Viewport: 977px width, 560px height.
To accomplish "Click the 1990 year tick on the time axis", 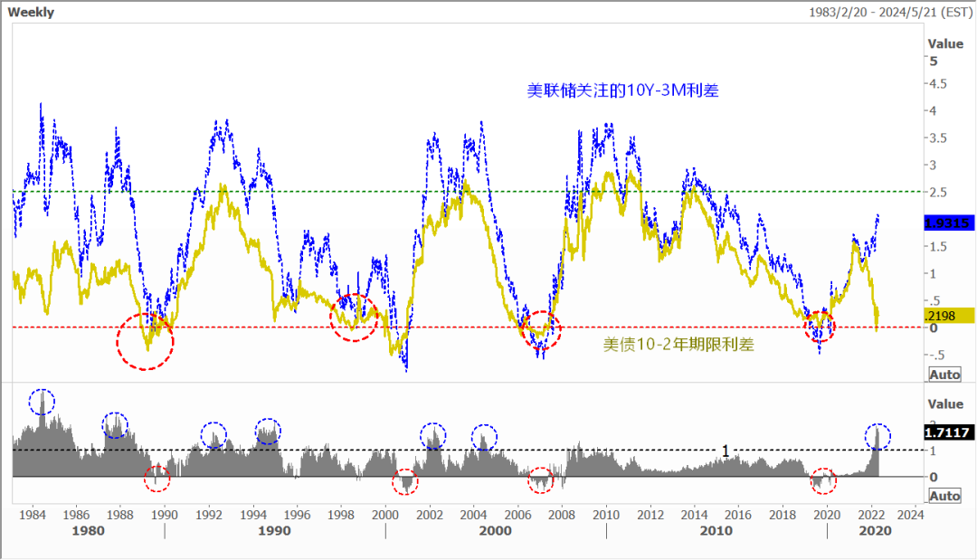I will click(165, 515).
